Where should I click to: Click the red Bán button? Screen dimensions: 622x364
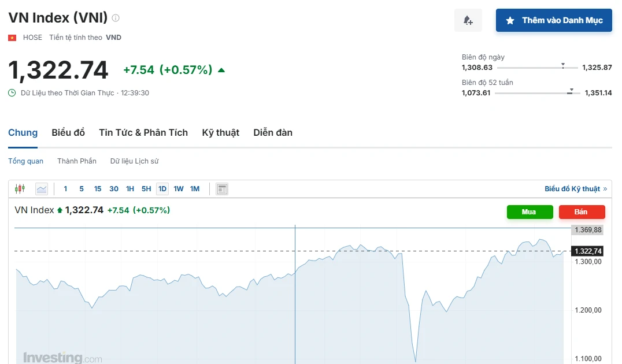[x=582, y=211]
